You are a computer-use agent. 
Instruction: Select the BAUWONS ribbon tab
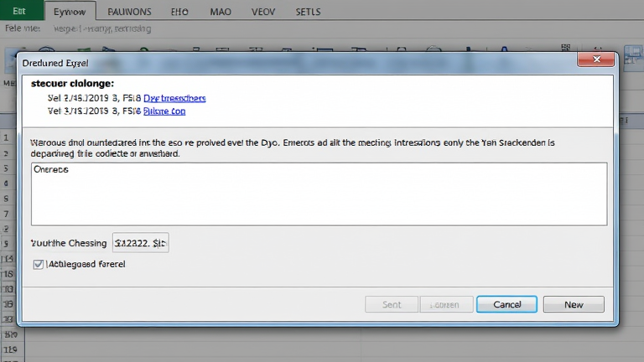[x=129, y=12]
